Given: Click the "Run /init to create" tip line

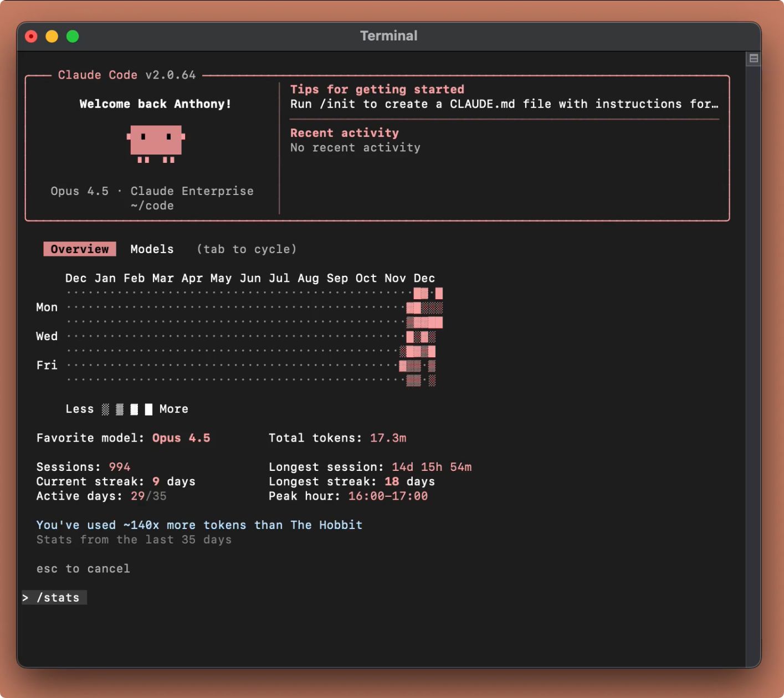Looking at the screenshot, I should click(504, 104).
